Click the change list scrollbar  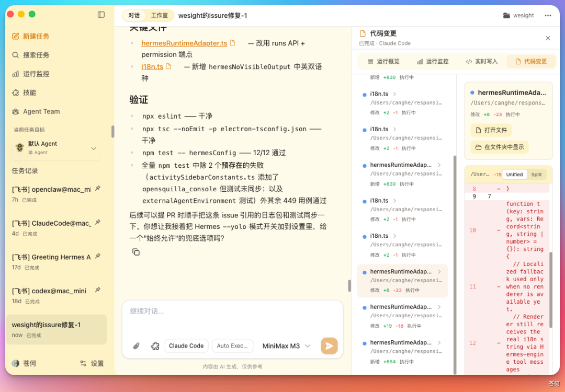point(455,264)
